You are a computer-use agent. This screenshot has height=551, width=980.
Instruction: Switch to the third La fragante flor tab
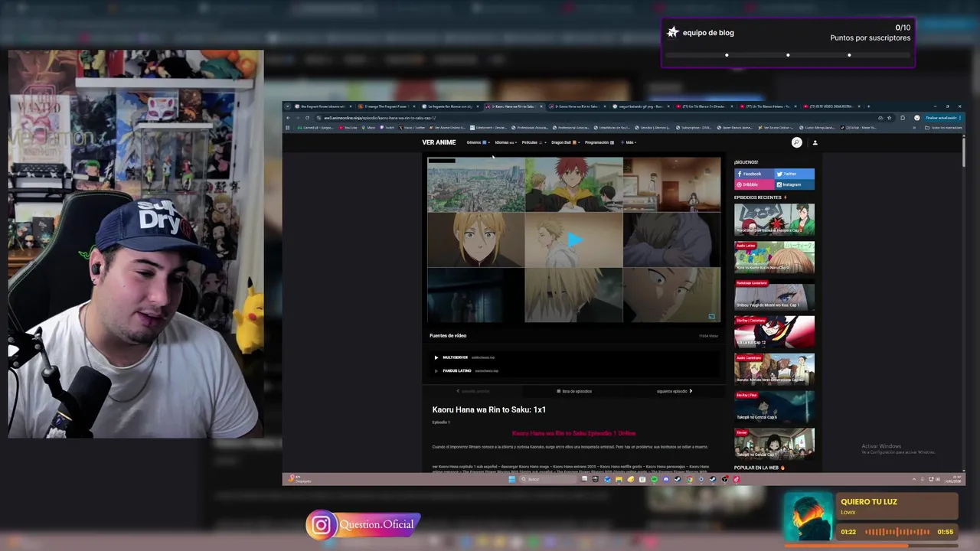point(450,106)
